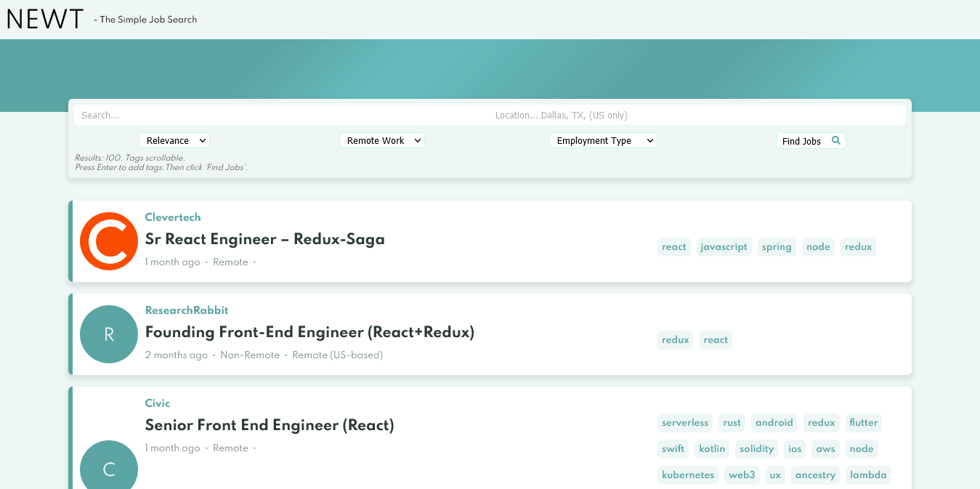Image resolution: width=980 pixels, height=489 pixels.
Task: Select the react tag on ResearchRabbit job
Action: pos(716,340)
